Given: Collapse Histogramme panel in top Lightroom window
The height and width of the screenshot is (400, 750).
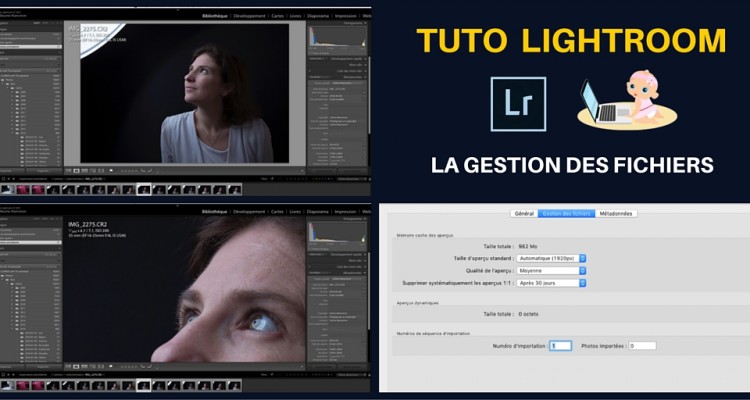Looking at the screenshot, I should click(365, 23).
